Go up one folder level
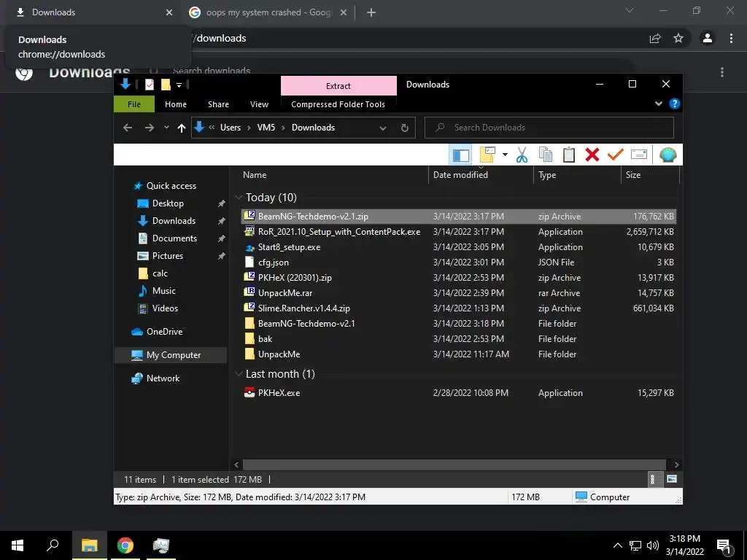This screenshot has height=560, width=747. 181,128
